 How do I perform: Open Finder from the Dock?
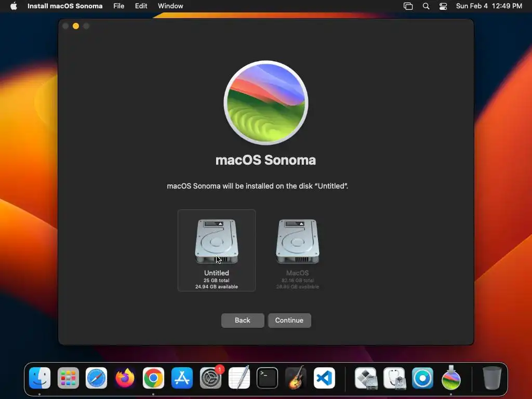pos(39,378)
